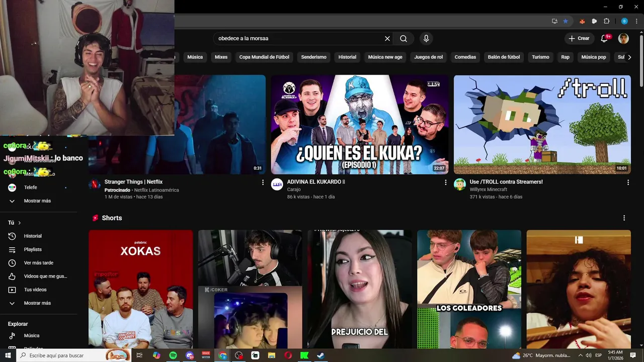The image size is (644, 362).
Task: Click the magnifier search button
Action: (x=404, y=39)
